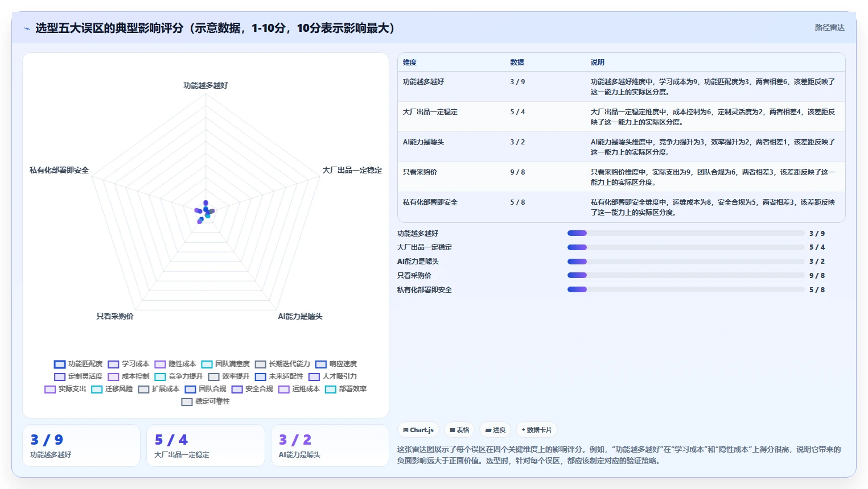Select the 表格 chip
The width and height of the screenshot is (868, 489).
click(459, 430)
